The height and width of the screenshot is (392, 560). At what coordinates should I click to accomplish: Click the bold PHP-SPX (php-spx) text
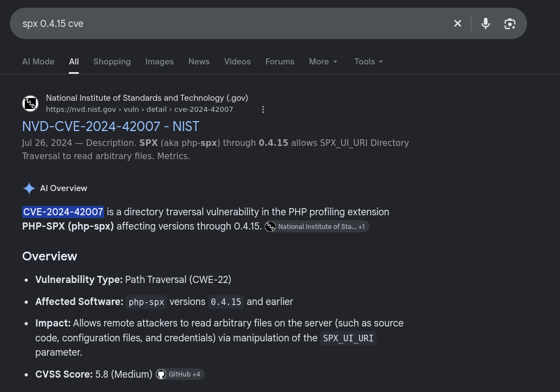(68, 226)
